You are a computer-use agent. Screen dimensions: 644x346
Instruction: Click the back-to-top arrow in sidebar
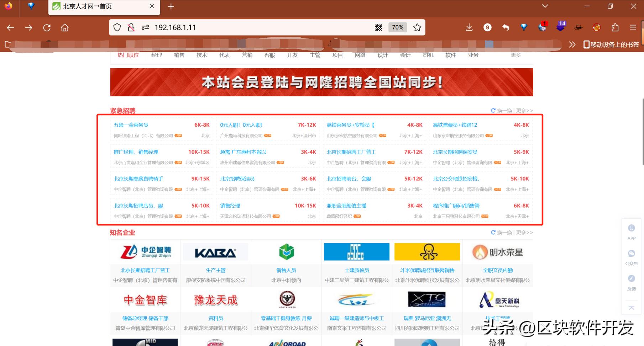click(631, 308)
